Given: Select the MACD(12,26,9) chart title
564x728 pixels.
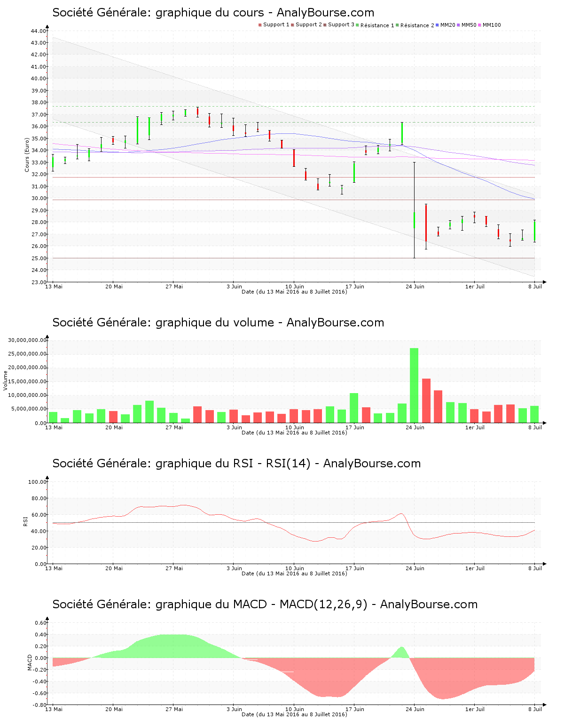Looking at the screenshot, I should (265, 604).
